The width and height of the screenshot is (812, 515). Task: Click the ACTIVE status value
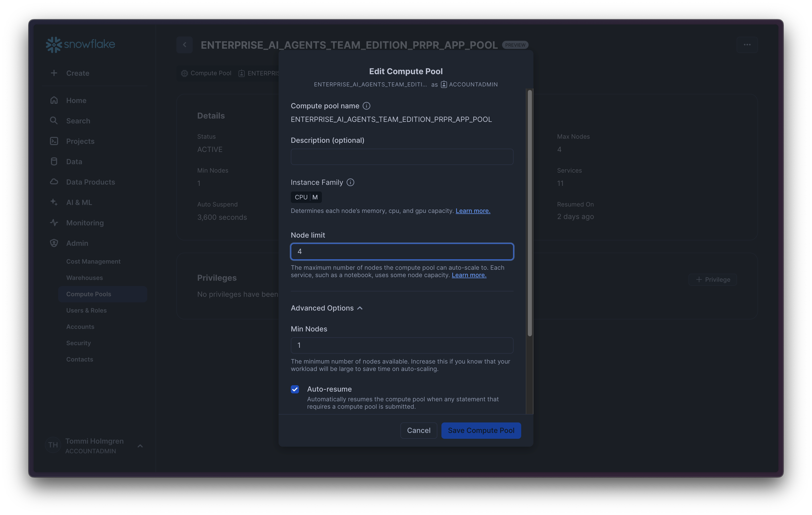pyautogui.click(x=210, y=149)
